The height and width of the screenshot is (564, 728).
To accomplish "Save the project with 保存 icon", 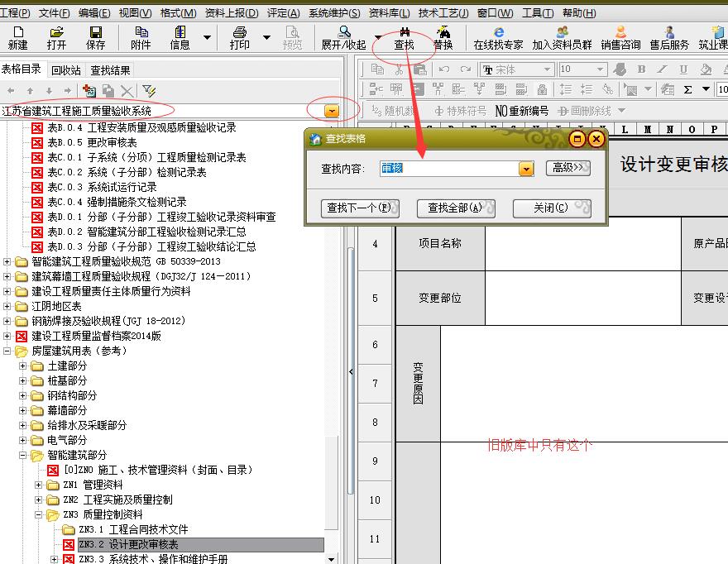I will 96,37.
